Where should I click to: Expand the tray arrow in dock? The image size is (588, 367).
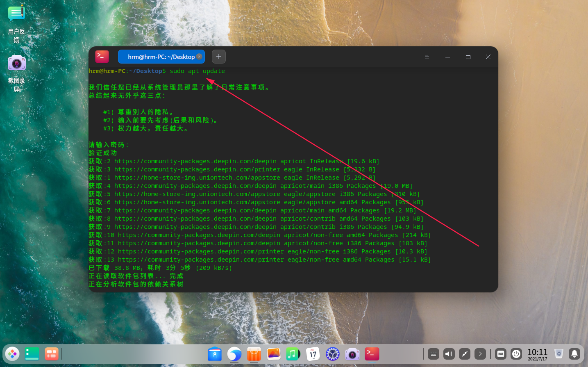click(x=480, y=354)
